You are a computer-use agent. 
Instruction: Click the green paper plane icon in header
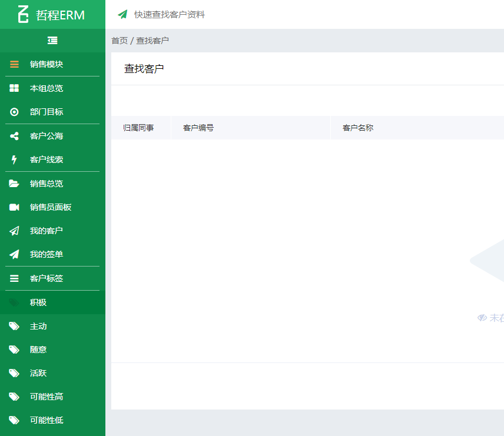pyautogui.click(x=122, y=14)
